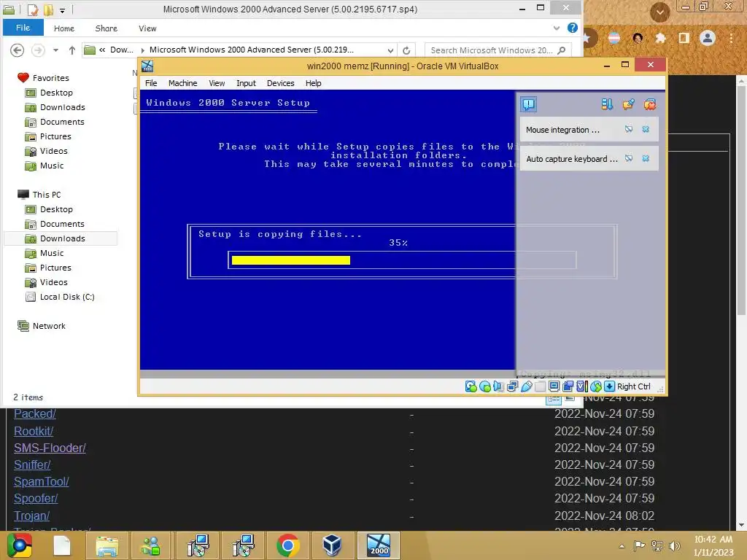
Task: Open the View ribbon tab in Explorer
Action: tap(147, 28)
